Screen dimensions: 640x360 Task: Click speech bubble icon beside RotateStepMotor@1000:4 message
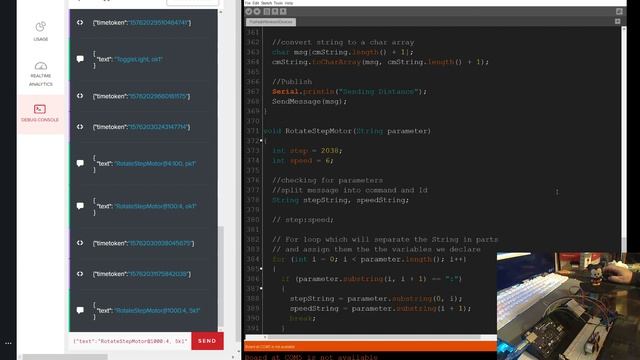tap(80, 310)
